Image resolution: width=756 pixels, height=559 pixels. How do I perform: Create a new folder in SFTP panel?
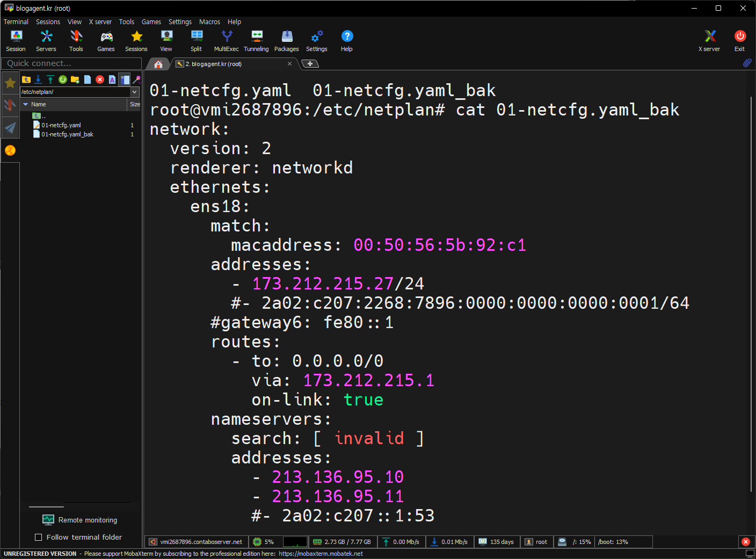pyautogui.click(x=75, y=79)
